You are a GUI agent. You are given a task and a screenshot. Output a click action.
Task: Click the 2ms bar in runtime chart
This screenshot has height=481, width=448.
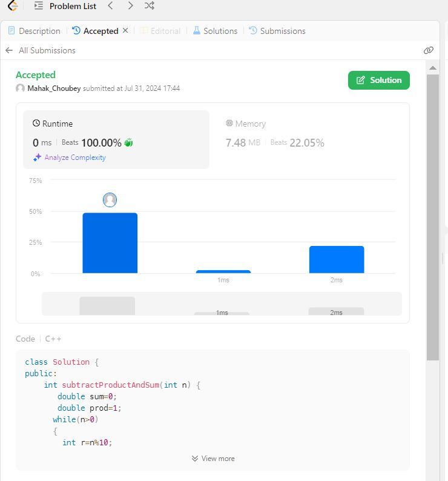(x=336, y=259)
